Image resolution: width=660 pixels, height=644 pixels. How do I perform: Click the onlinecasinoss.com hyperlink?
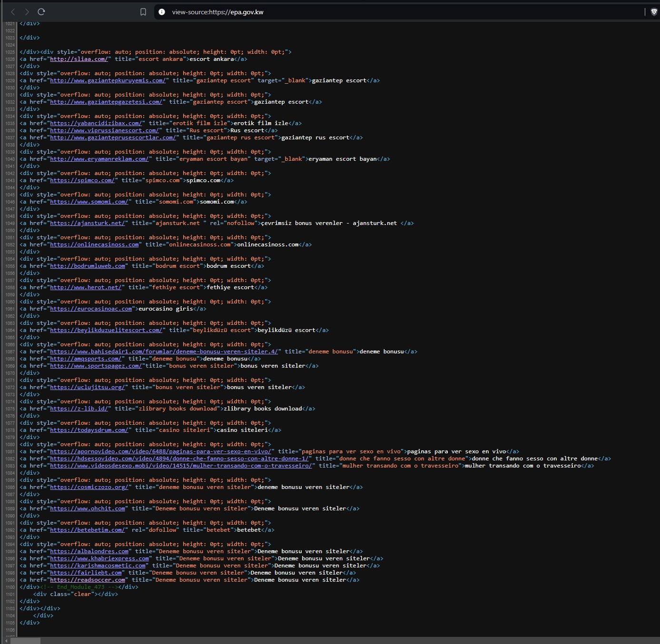pos(94,244)
